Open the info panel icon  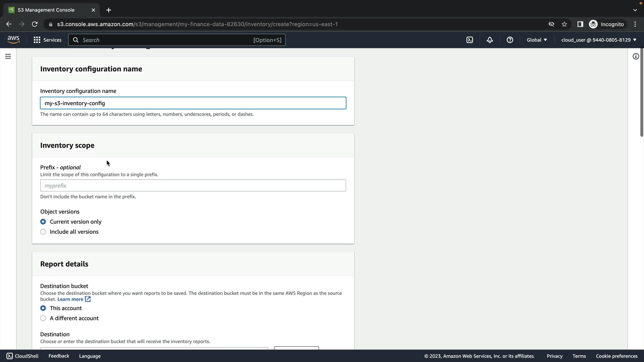(636, 56)
